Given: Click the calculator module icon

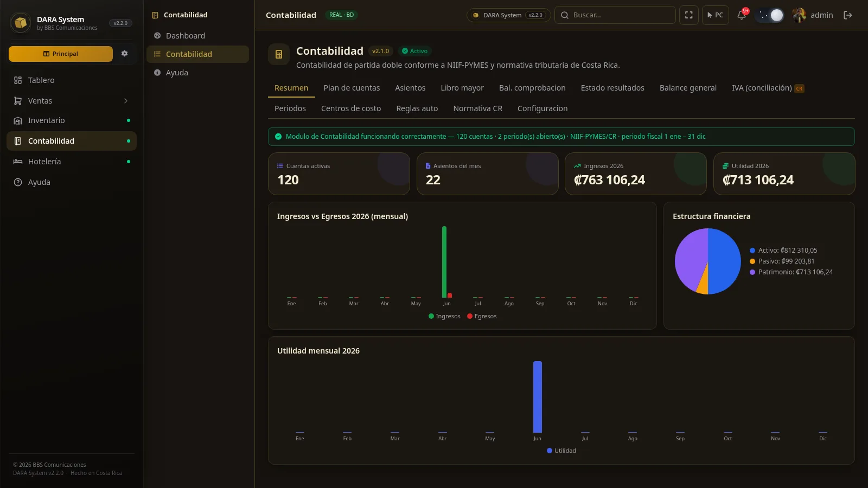Looking at the screenshot, I should 279,54.
